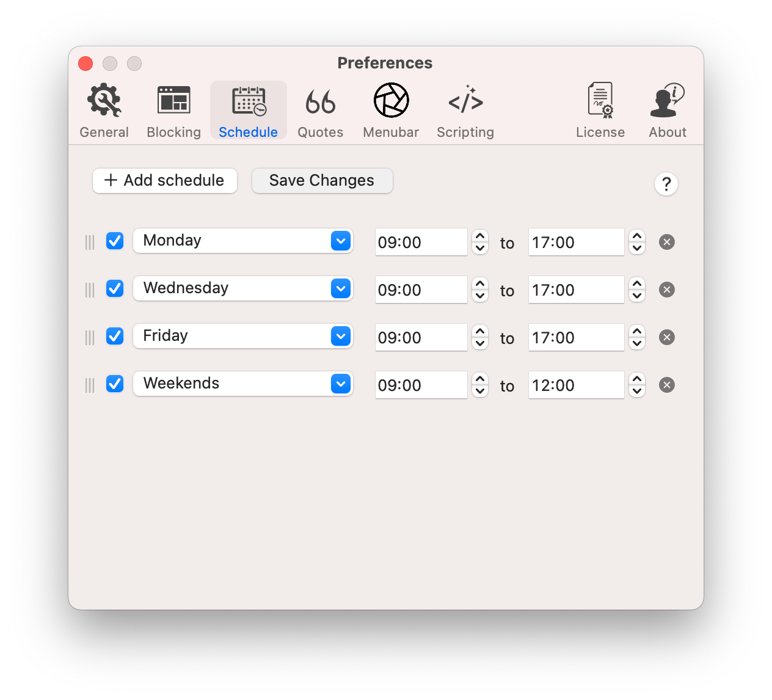The width and height of the screenshot is (772, 700).
Task: Click inside Wednesday's start time field
Action: (x=421, y=290)
